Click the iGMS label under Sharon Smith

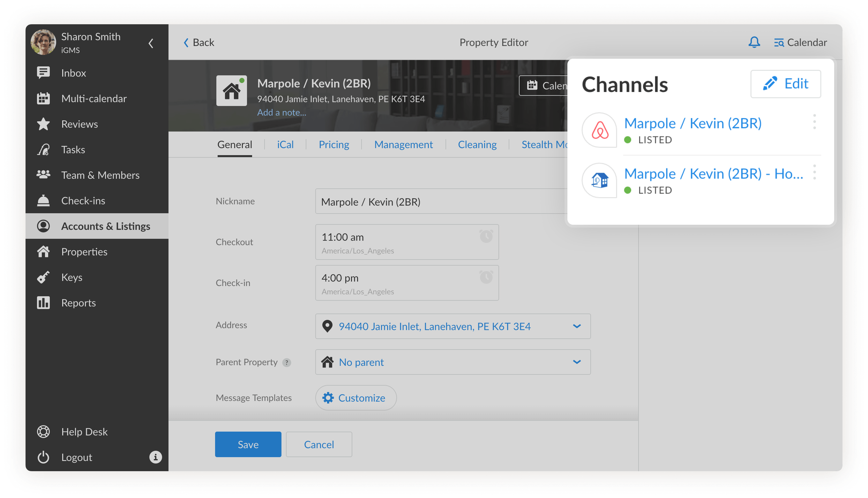coord(71,50)
